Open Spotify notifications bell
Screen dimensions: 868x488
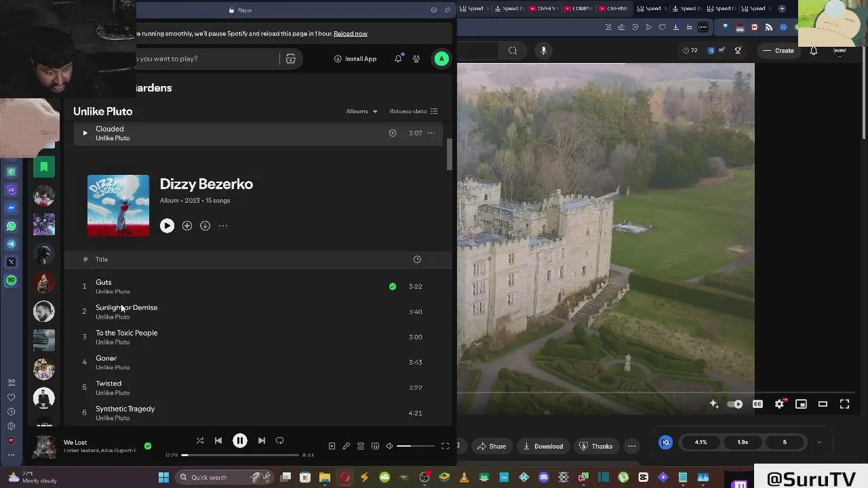pos(398,59)
